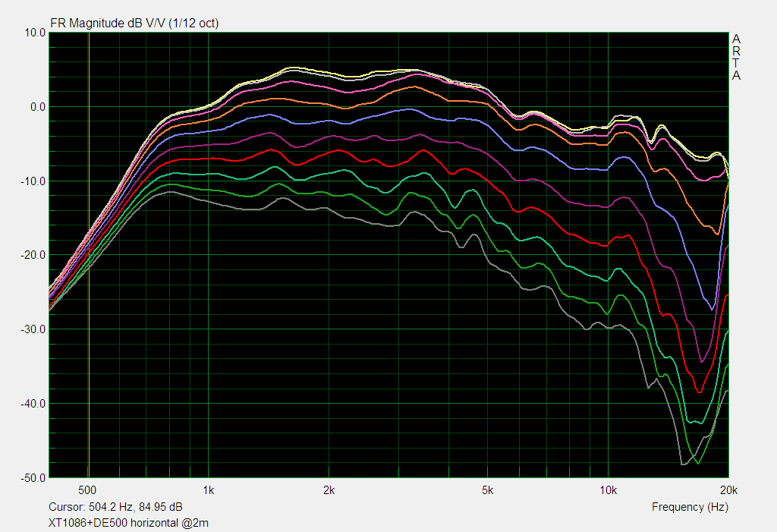Click the '-20.0' y-axis label
The image size is (777, 532).
[33, 255]
